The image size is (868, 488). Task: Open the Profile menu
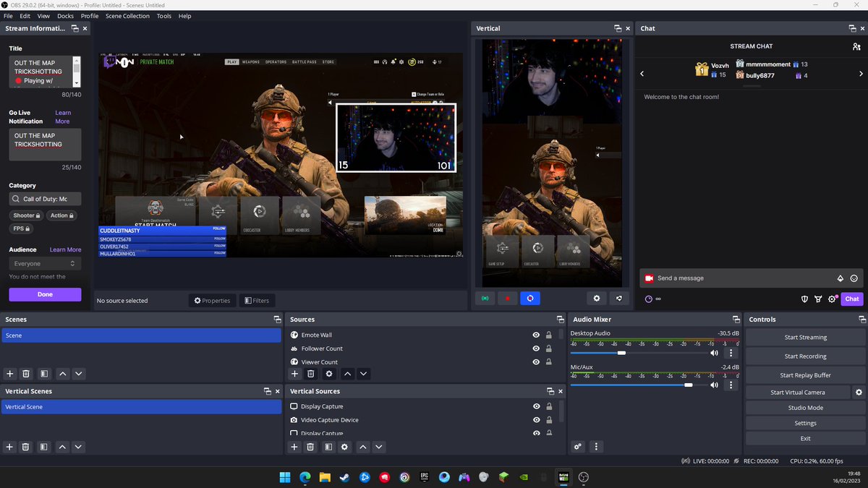(90, 16)
